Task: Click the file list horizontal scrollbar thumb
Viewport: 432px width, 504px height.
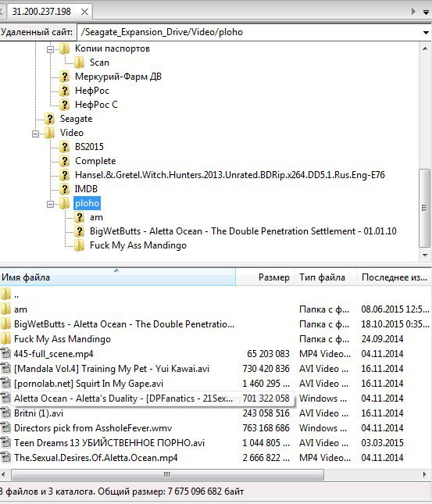Action: 167,474
